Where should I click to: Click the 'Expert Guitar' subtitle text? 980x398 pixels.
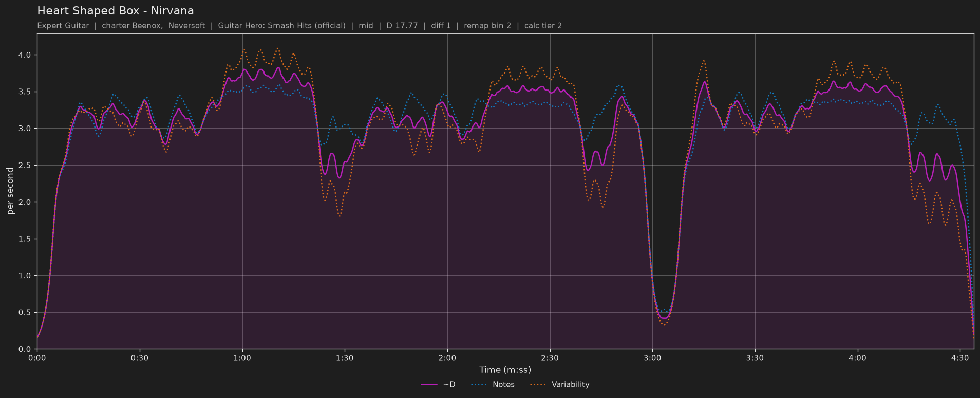point(63,25)
